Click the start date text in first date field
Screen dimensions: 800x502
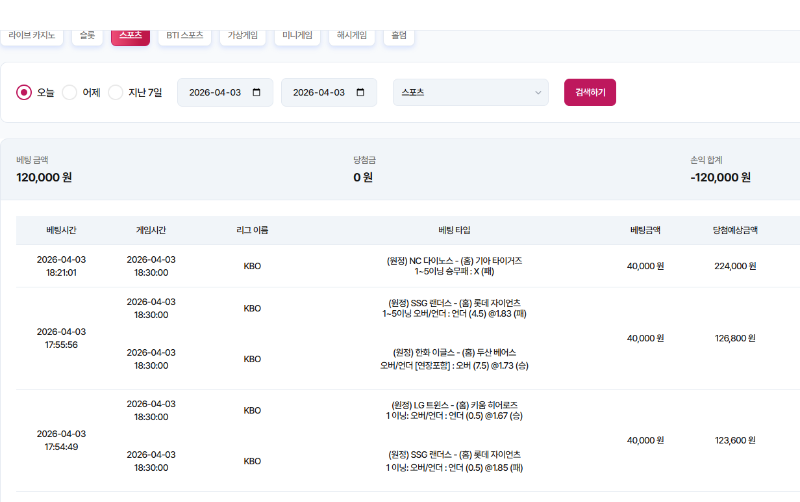coord(215,93)
